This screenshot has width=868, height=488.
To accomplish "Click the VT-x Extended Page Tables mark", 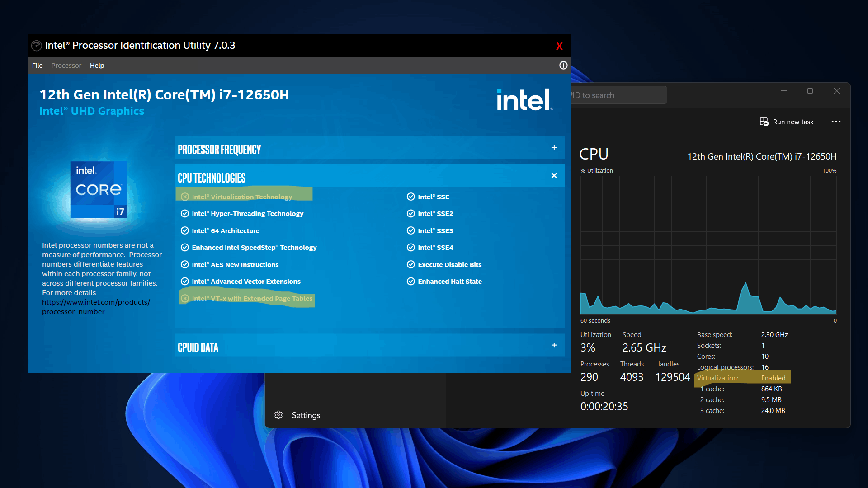I will (184, 299).
